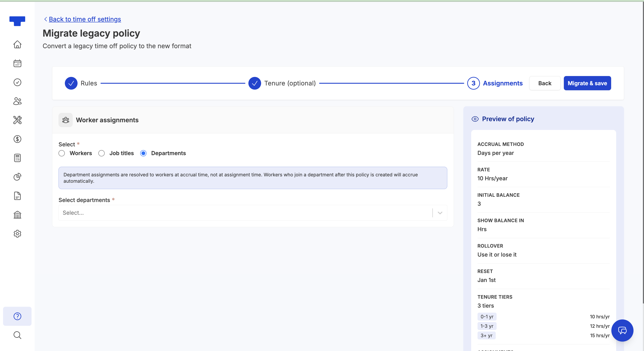The width and height of the screenshot is (644, 351).
Task: Open the dollar payments sidebar icon
Action: click(17, 139)
